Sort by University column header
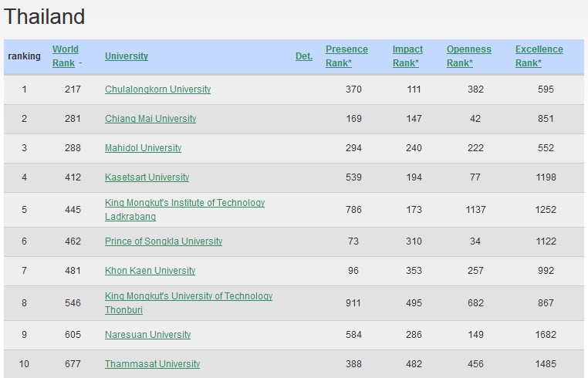 tap(126, 56)
